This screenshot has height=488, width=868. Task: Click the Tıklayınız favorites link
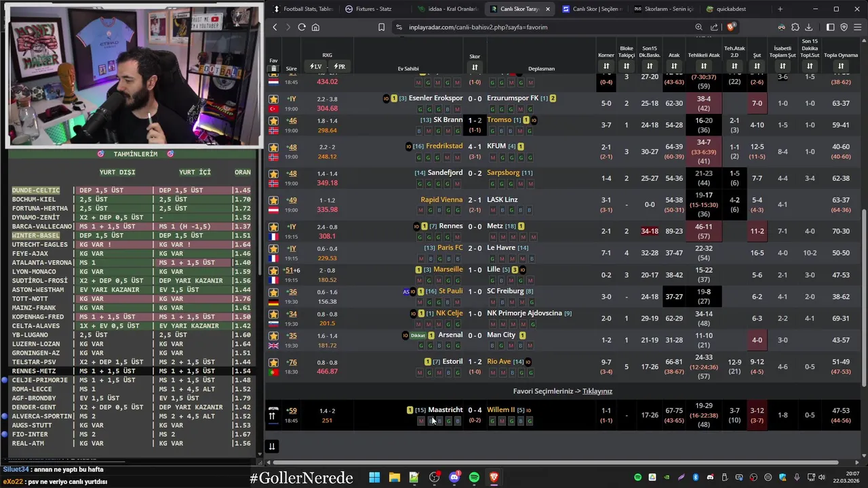coord(597,391)
